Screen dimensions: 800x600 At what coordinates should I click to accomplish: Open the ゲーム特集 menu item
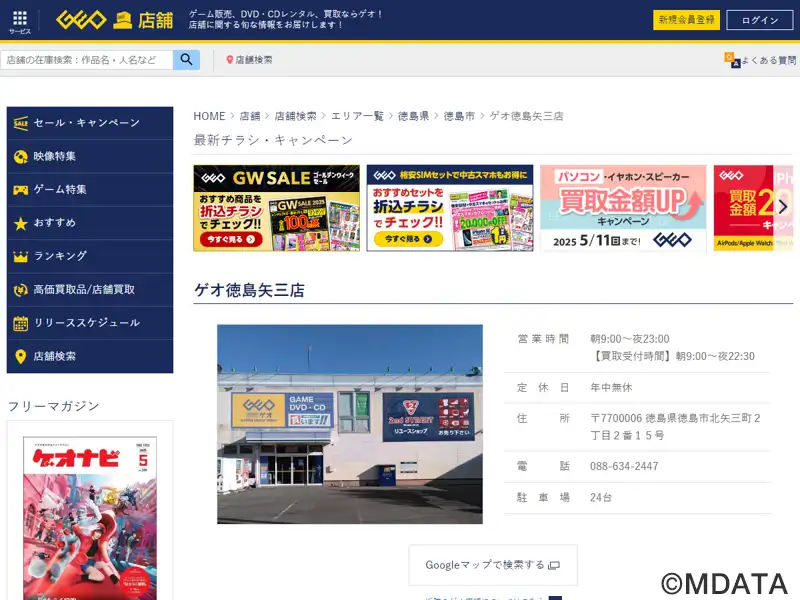pos(90,190)
